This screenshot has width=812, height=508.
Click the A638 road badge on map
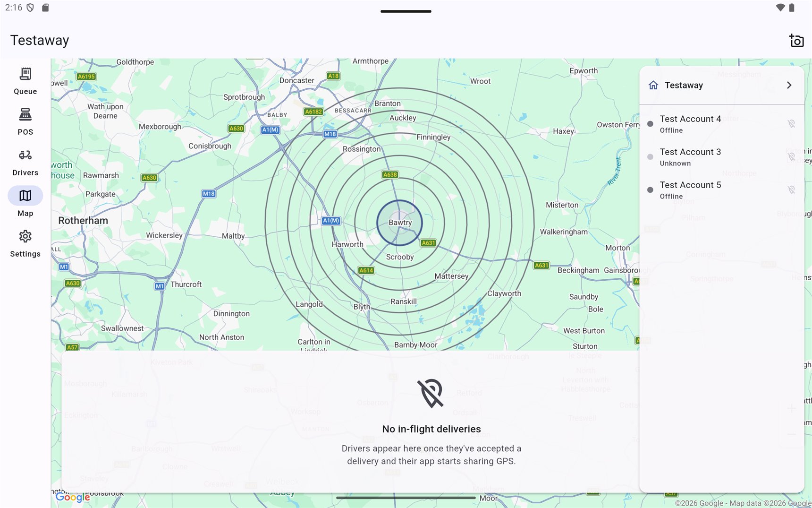coord(390,175)
